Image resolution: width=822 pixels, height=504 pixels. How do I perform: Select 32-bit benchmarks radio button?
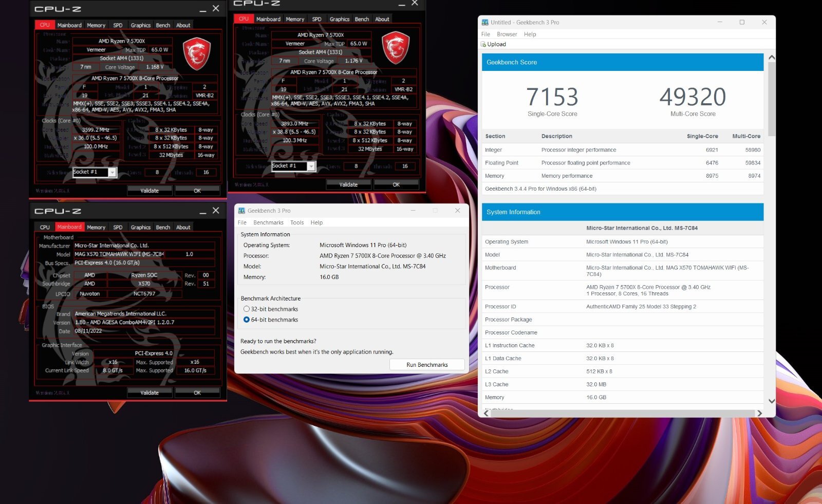pyautogui.click(x=247, y=309)
